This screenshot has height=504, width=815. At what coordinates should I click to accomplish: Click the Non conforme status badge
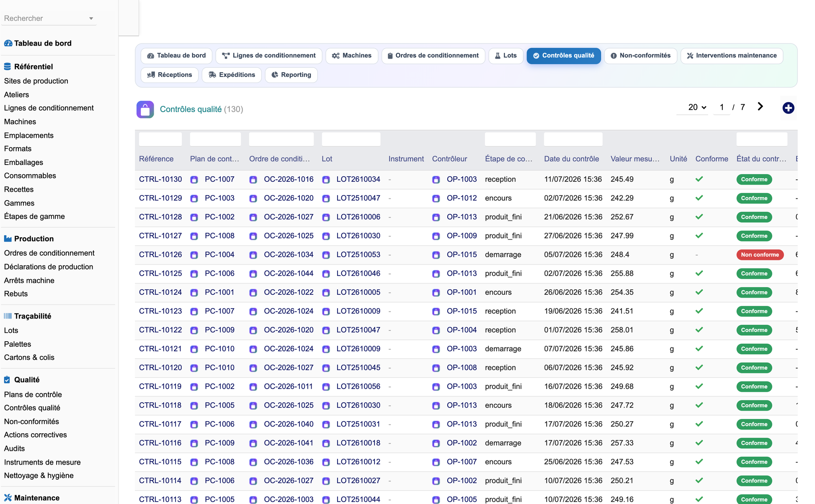pyautogui.click(x=760, y=255)
